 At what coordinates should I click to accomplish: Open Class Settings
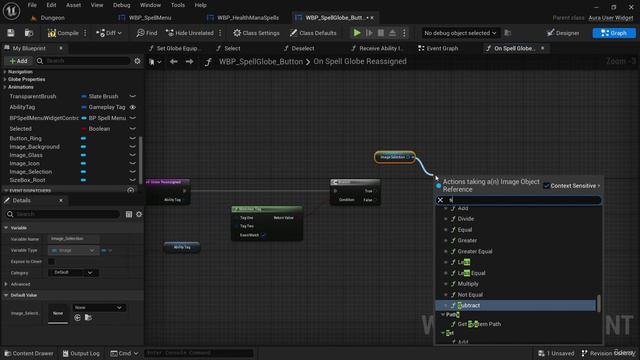pyautogui.click(x=256, y=33)
